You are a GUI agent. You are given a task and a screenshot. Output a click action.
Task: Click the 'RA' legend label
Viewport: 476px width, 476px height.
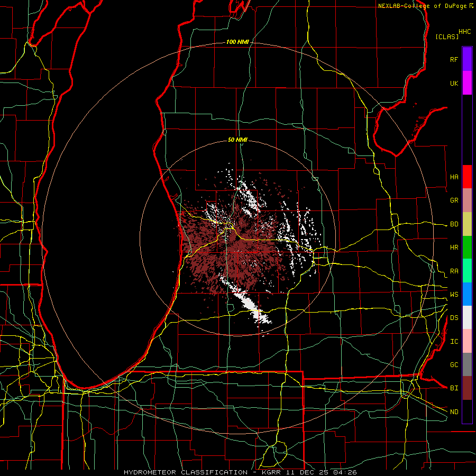coord(454,271)
